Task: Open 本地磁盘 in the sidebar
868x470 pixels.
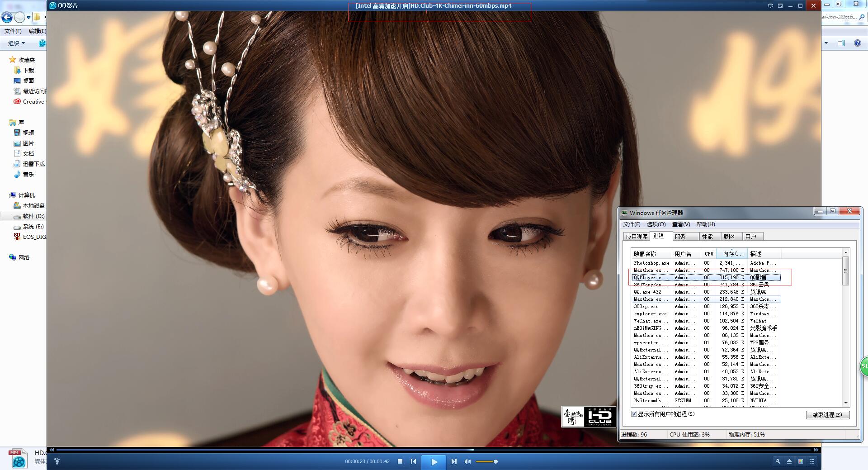Action: pos(29,205)
